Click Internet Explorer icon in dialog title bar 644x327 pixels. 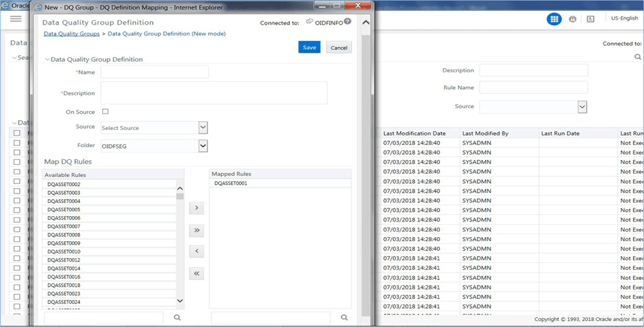[38, 7]
